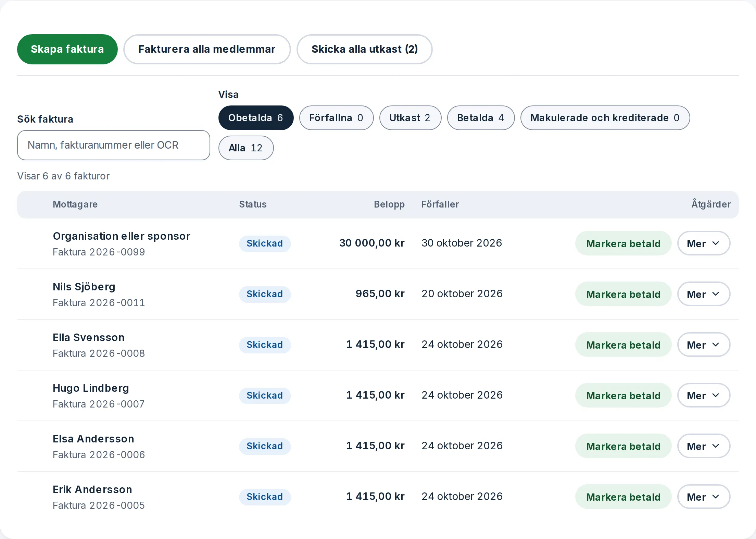Expand the Mer dropdown for Erik Andersson
756x539 pixels.
704,497
